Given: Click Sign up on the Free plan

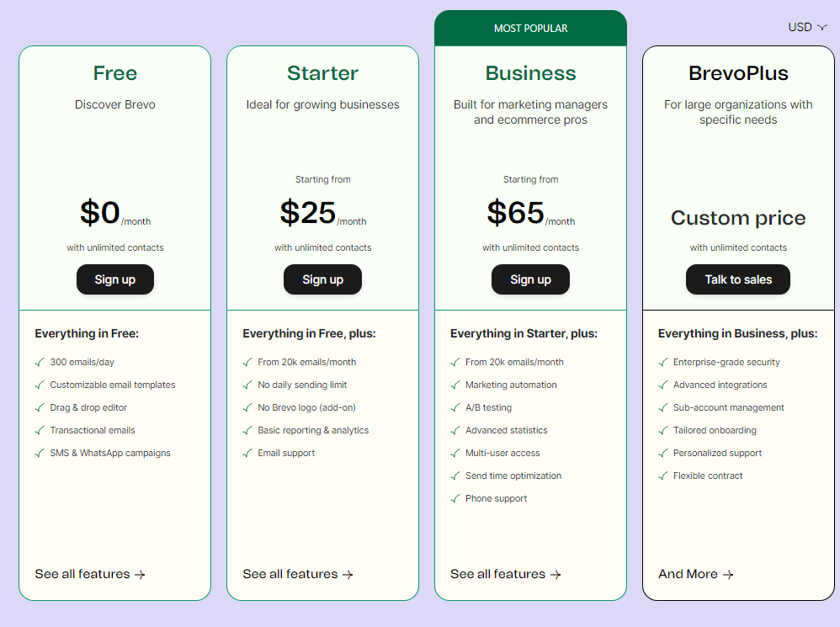Looking at the screenshot, I should pyautogui.click(x=114, y=279).
